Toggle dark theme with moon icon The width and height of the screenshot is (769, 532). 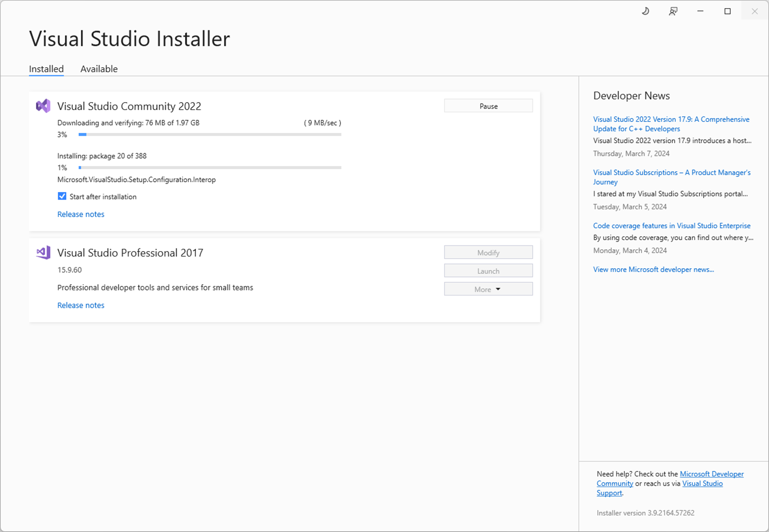click(645, 11)
